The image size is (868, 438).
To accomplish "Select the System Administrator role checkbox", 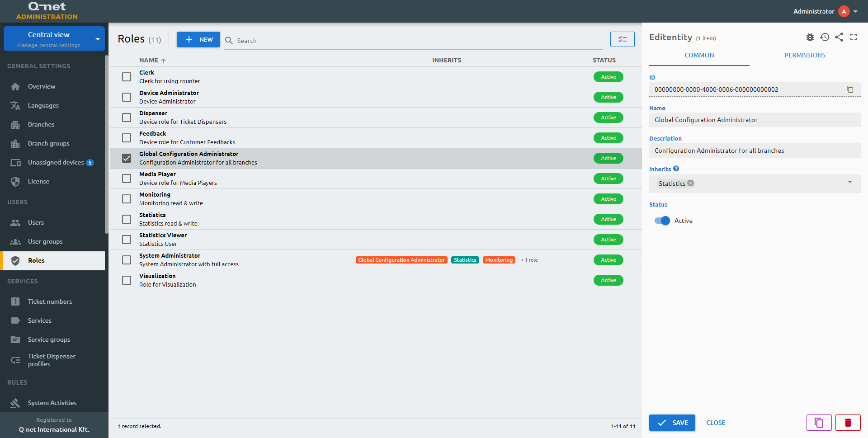I will pyautogui.click(x=127, y=260).
